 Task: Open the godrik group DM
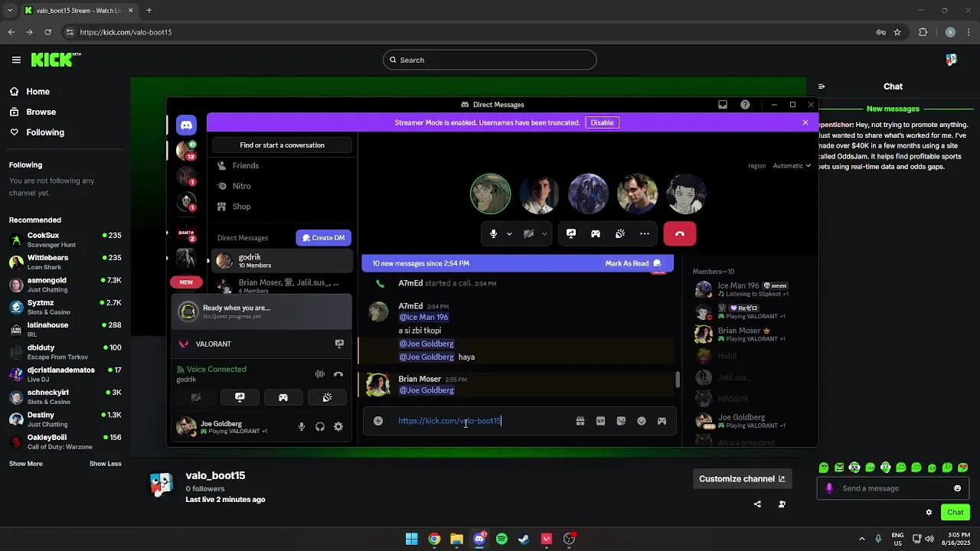pos(282,261)
